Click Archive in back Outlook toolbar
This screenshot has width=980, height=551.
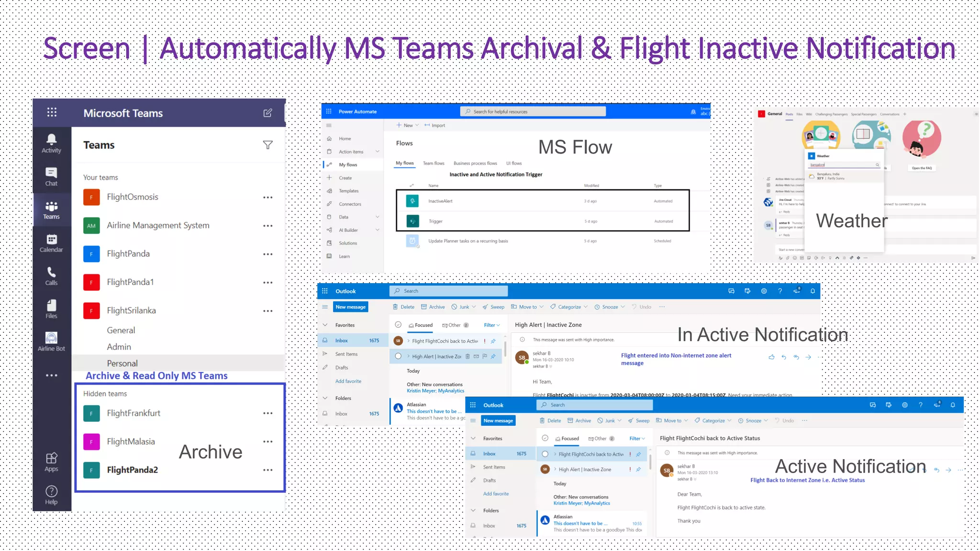coord(433,307)
